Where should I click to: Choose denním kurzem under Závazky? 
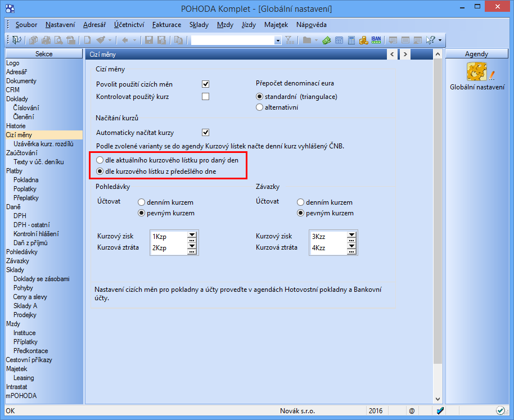click(301, 202)
